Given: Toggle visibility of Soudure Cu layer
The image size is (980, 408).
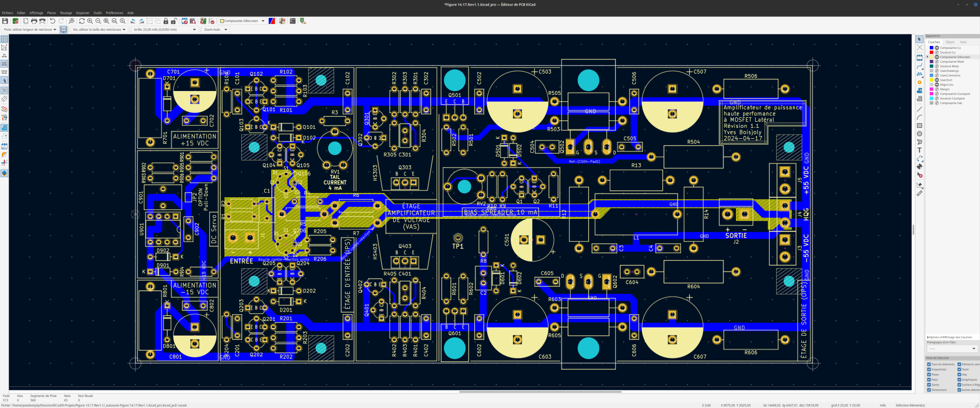Looking at the screenshot, I should 937,52.
